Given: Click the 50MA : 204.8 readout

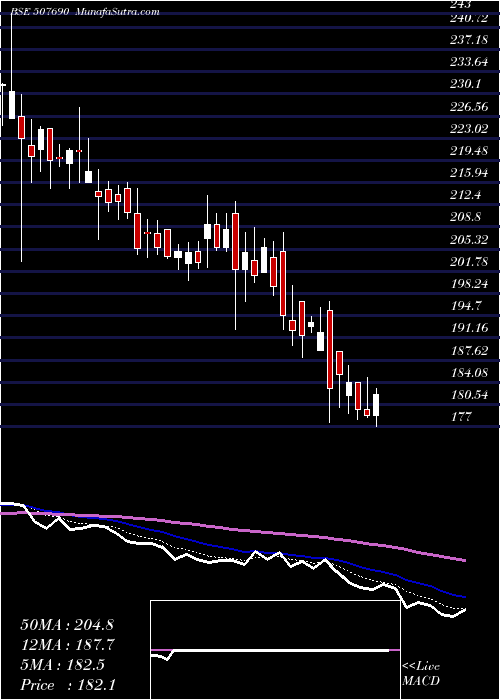Looking at the screenshot, I should tap(67, 625).
